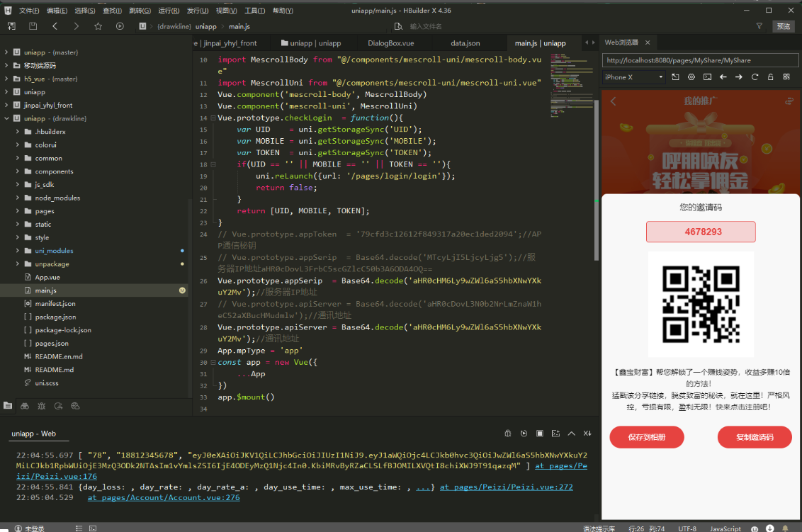
Task: Click the QR code image
Action: [701, 304]
